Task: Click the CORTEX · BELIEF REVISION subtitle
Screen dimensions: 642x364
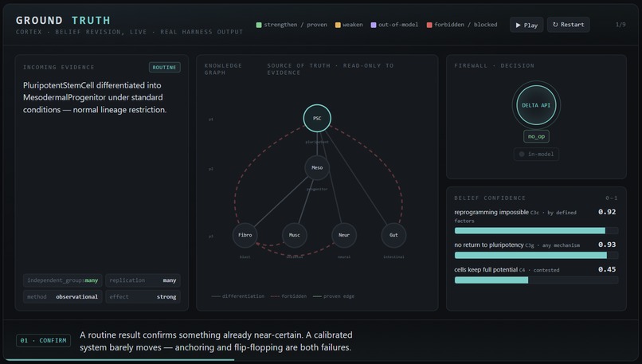Action: coord(129,32)
